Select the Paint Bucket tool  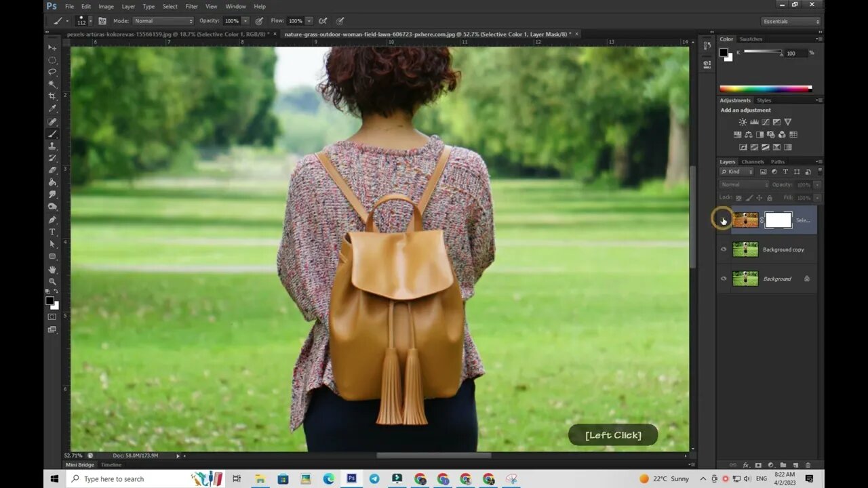pyautogui.click(x=52, y=182)
